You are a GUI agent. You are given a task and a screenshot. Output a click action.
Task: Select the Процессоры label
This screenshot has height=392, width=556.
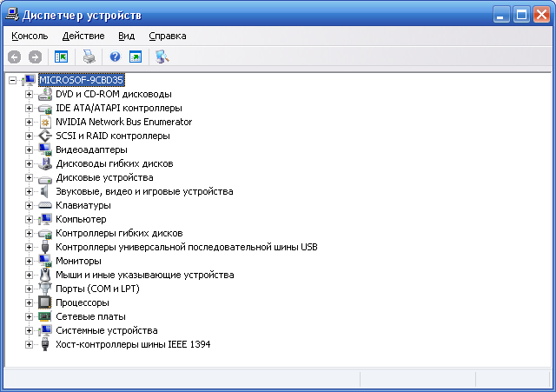coord(83,302)
